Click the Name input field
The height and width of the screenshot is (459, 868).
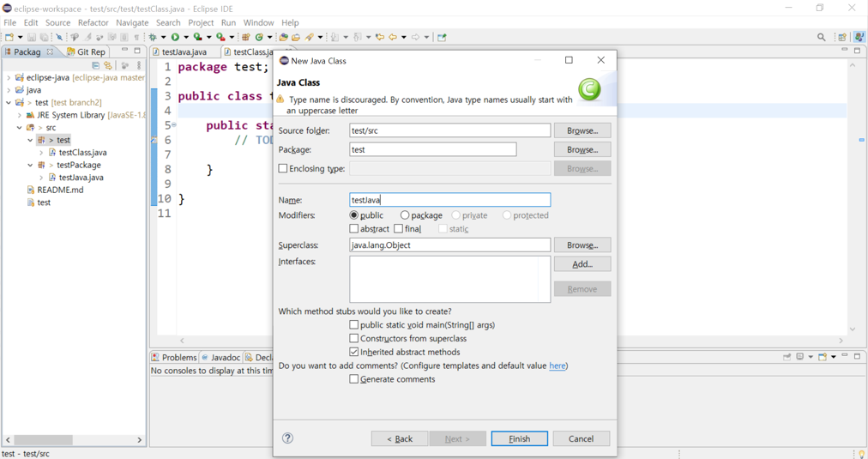(450, 200)
